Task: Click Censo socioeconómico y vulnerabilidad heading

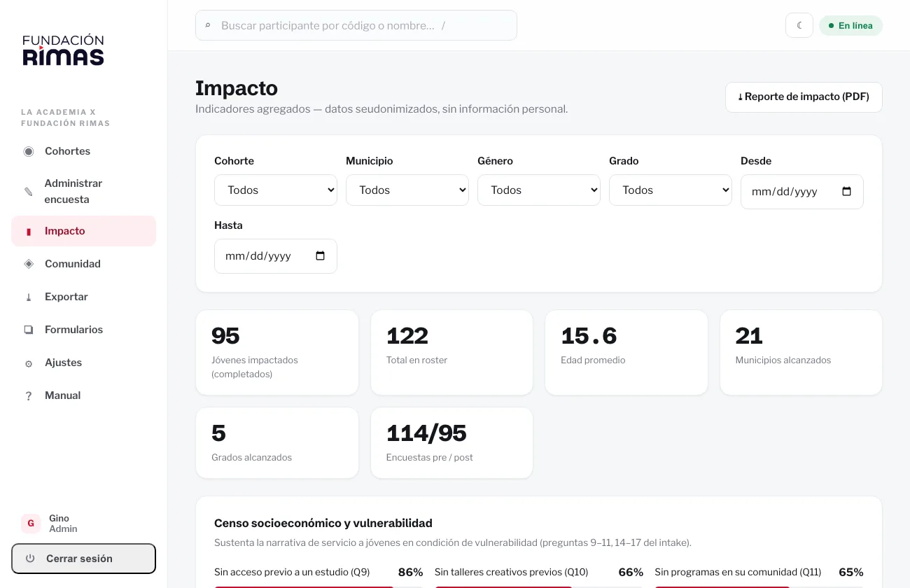Action: point(323,523)
